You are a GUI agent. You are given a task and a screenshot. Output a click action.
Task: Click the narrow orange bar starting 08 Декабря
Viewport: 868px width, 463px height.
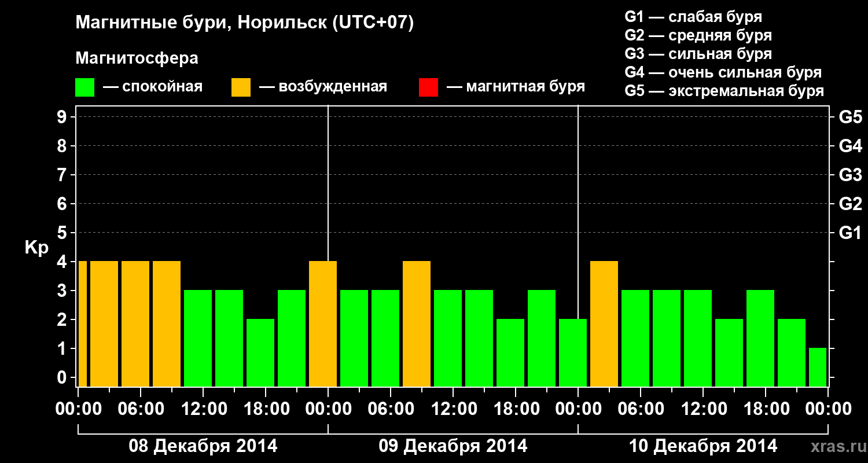[x=82, y=324]
